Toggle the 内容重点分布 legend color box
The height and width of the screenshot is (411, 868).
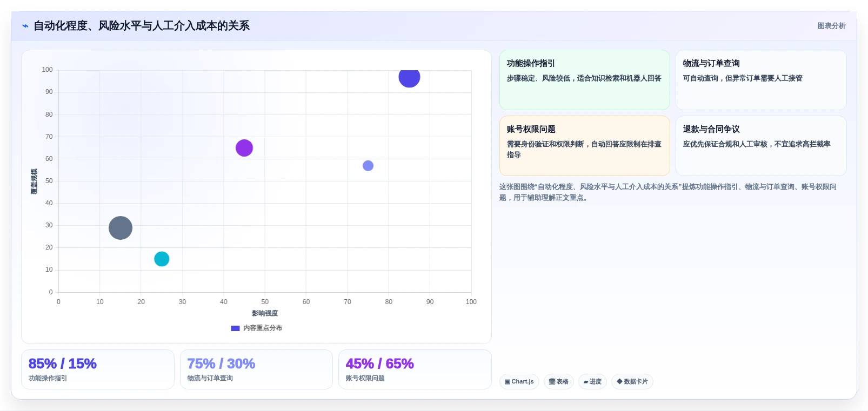[235, 328]
